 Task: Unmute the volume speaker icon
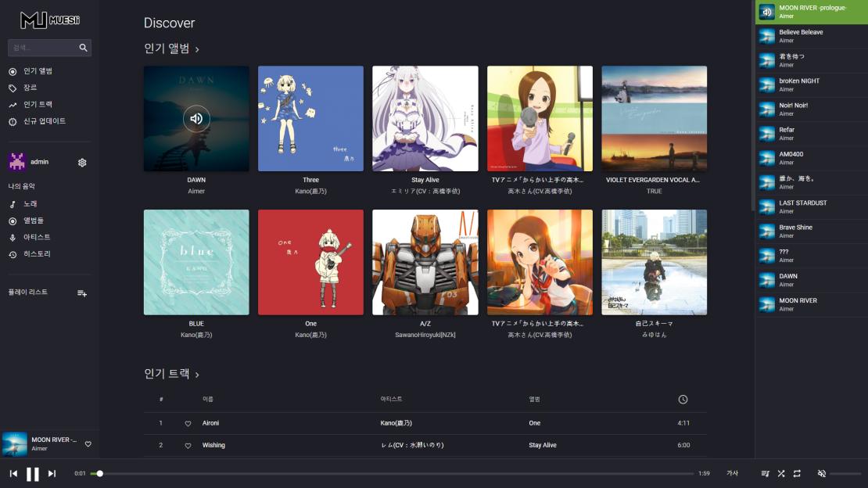pos(822,474)
